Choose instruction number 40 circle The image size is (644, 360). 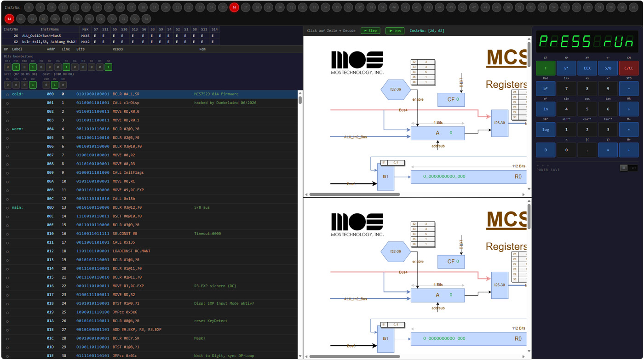tap(394, 7)
